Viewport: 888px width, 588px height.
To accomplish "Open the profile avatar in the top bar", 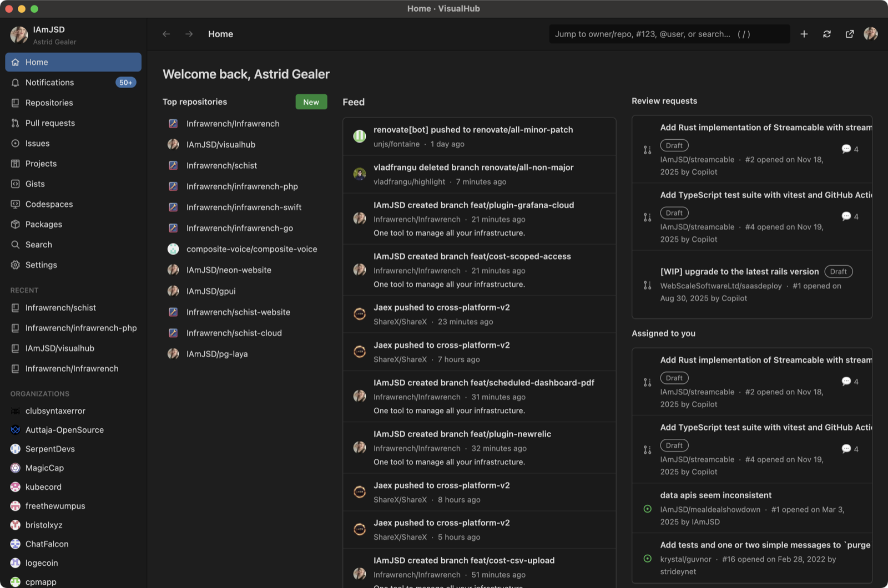I will pos(871,34).
